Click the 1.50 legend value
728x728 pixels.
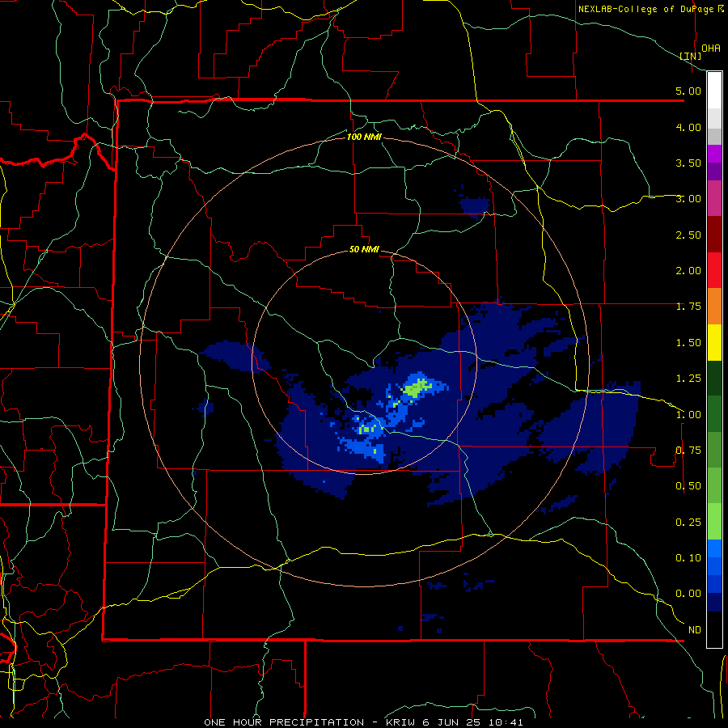tap(688, 343)
